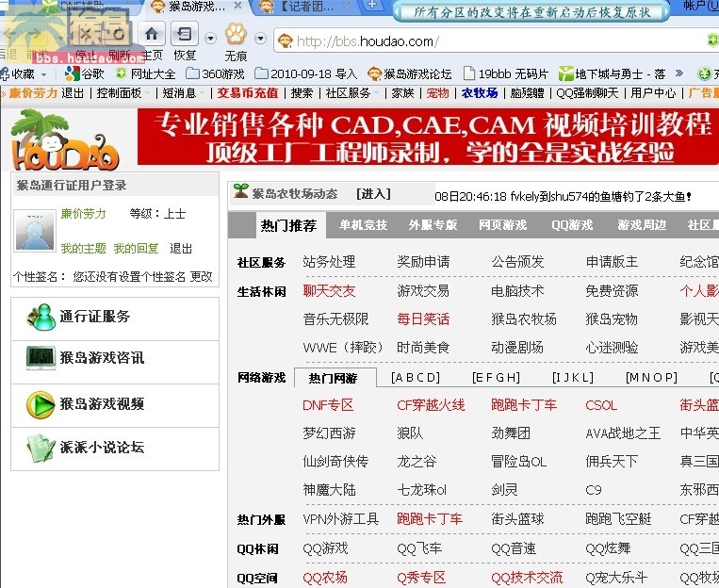Viewport: 719px width, 588px height.
Task: Open the CF穿越火线 forum link
Action: coord(431,405)
